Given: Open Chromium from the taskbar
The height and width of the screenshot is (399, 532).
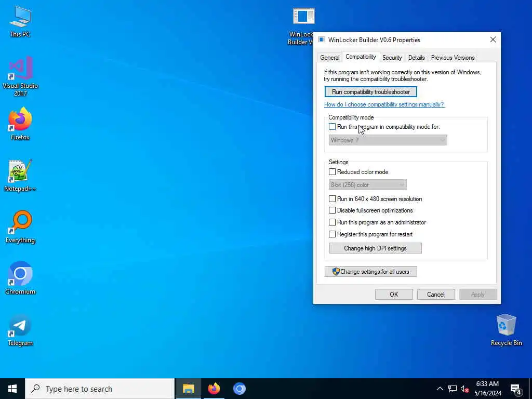Looking at the screenshot, I should pos(239,389).
